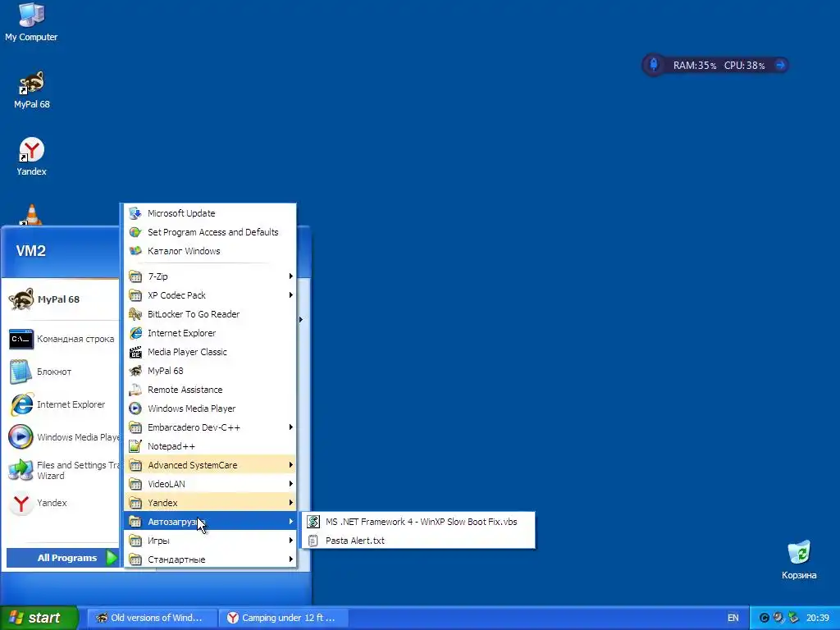Open My Computer desktop icon

(x=31, y=22)
